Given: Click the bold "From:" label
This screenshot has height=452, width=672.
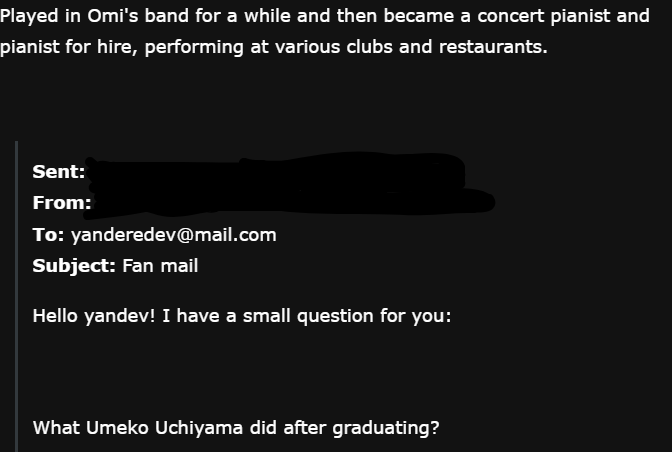Looking at the screenshot, I should (x=61, y=203).
